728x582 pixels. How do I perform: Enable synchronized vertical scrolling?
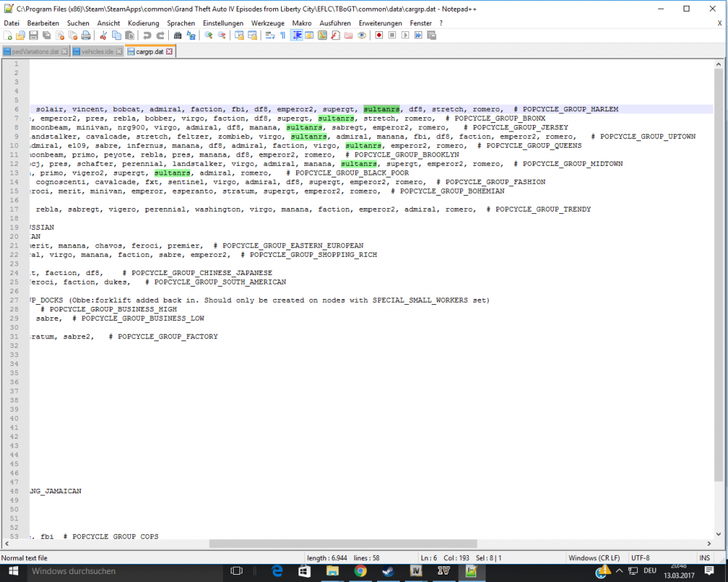click(239, 35)
